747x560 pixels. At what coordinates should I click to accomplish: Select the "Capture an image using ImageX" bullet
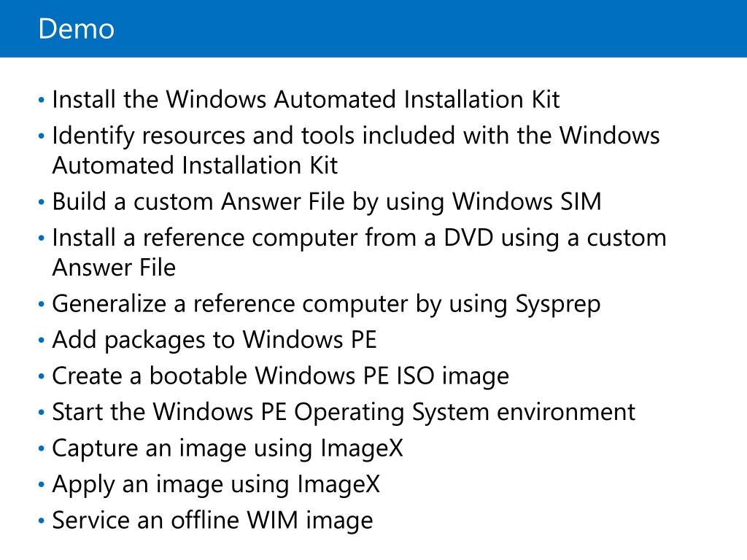click(x=227, y=448)
